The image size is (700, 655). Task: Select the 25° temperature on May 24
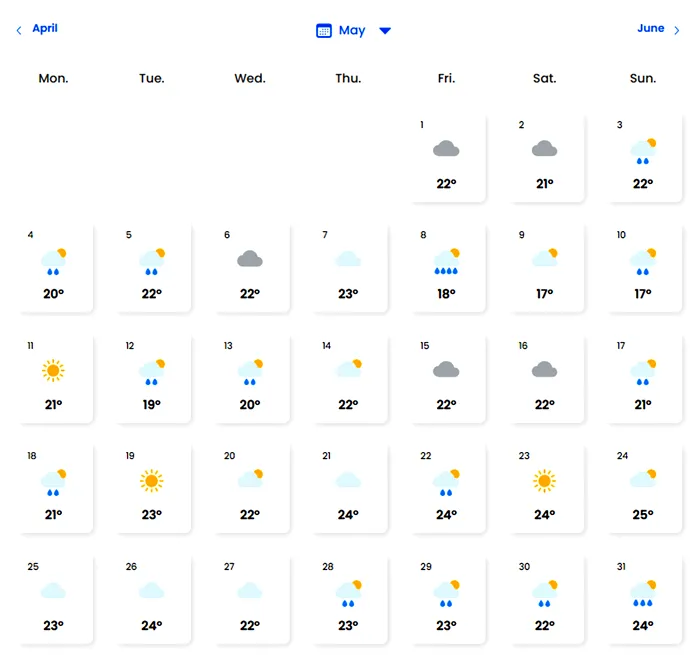pos(642,515)
